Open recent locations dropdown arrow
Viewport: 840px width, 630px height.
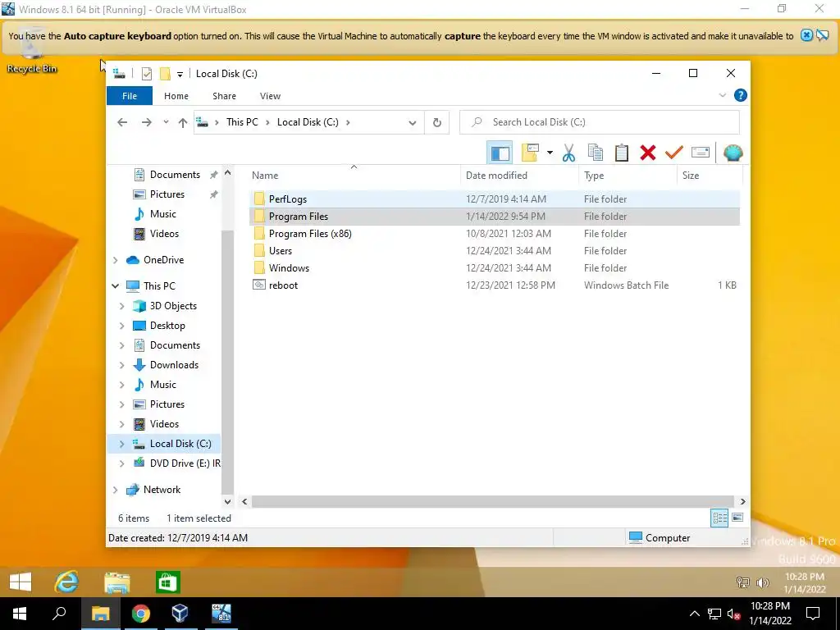point(166,122)
